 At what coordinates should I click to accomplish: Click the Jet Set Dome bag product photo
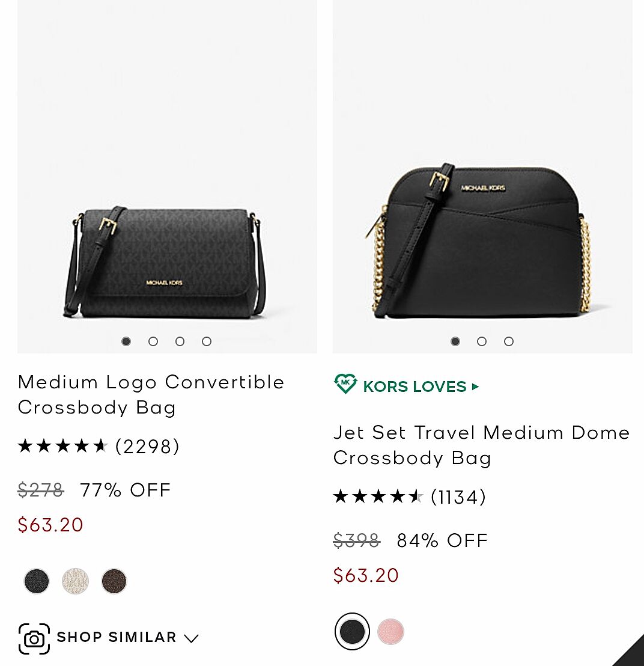click(482, 240)
